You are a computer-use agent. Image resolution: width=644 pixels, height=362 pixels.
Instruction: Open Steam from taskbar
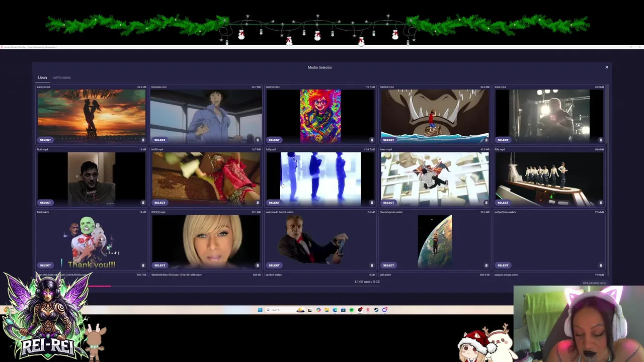(376, 310)
